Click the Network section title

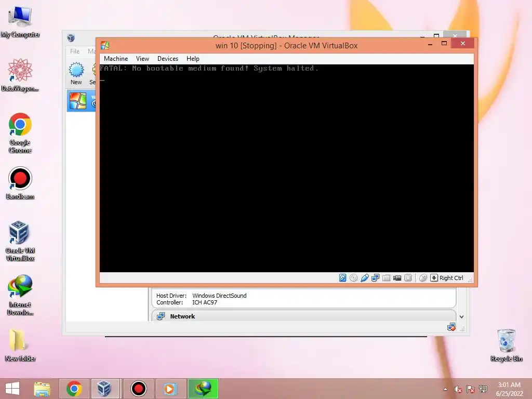pos(182,316)
